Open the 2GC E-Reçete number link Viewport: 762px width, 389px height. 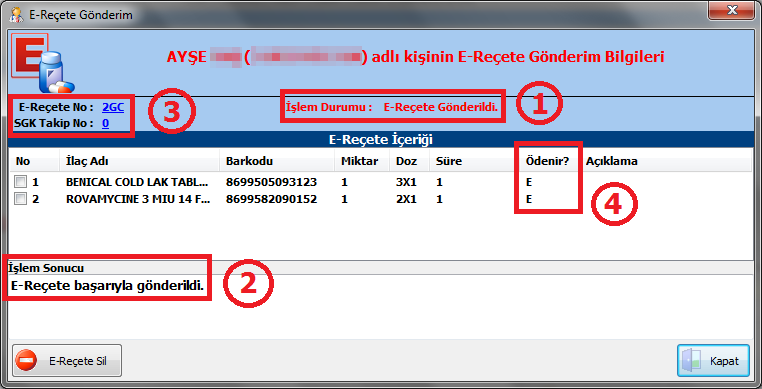click(x=113, y=107)
